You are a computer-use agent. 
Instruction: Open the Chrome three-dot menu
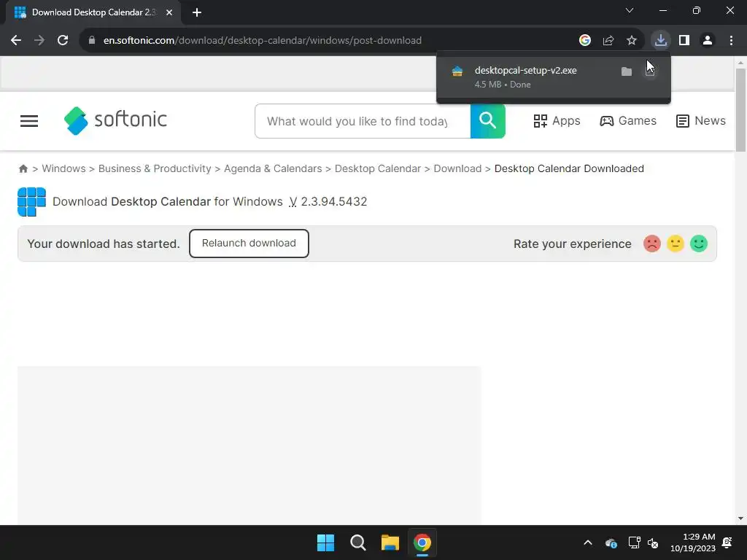click(731, 41)
